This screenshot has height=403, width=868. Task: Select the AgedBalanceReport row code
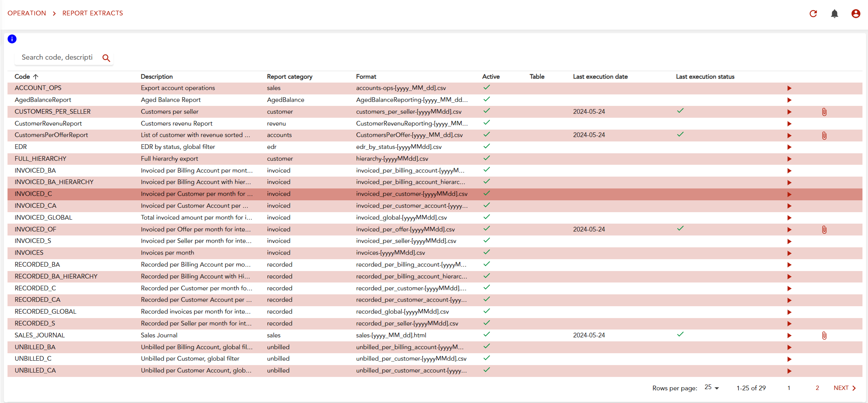point(43,100)
